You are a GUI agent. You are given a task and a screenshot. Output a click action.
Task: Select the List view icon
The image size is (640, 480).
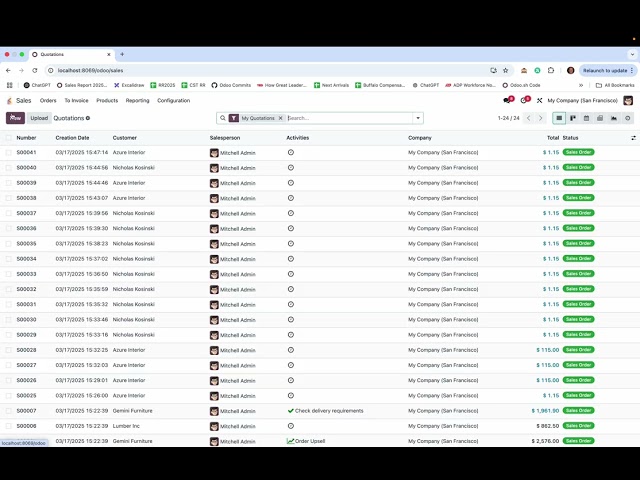pyautogui.click(x=559, y=118)
